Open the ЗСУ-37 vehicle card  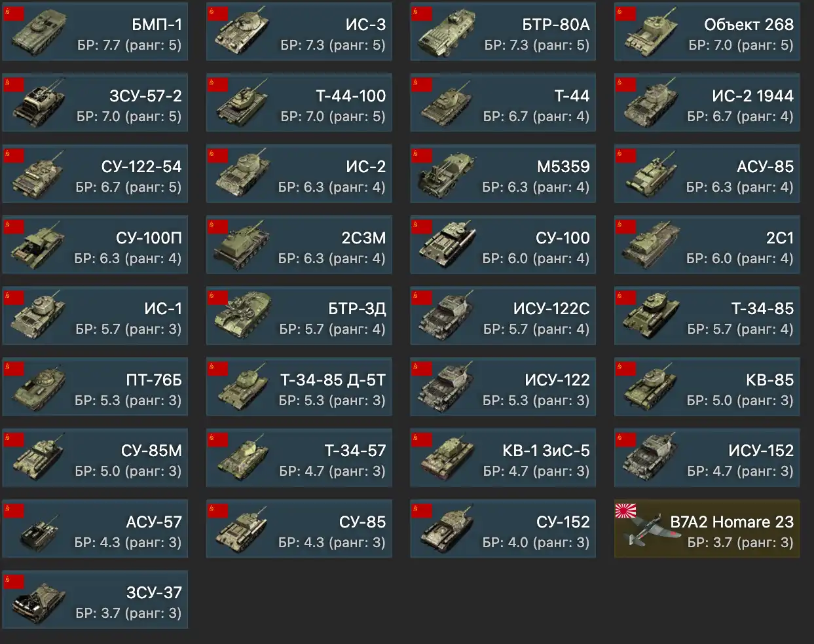coord(95,599)
